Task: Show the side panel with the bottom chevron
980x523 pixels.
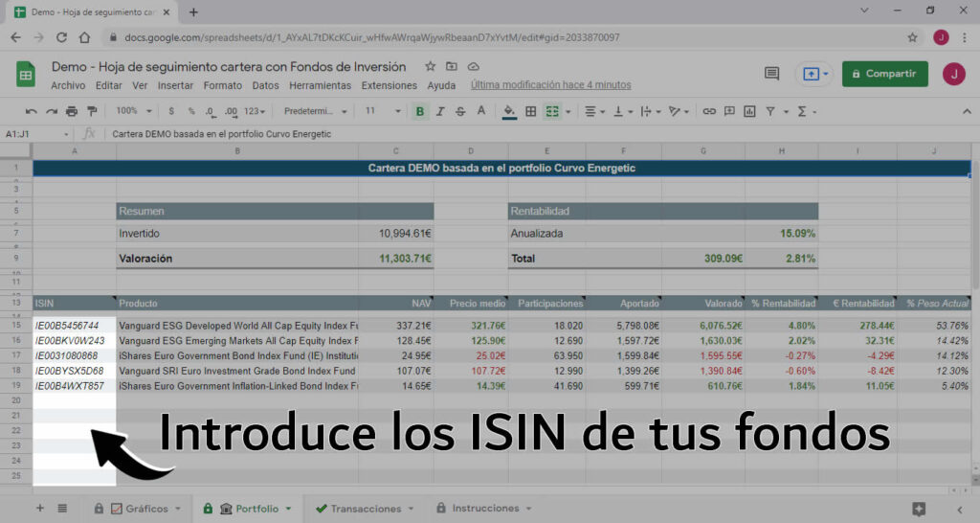Action: [960, 510]
